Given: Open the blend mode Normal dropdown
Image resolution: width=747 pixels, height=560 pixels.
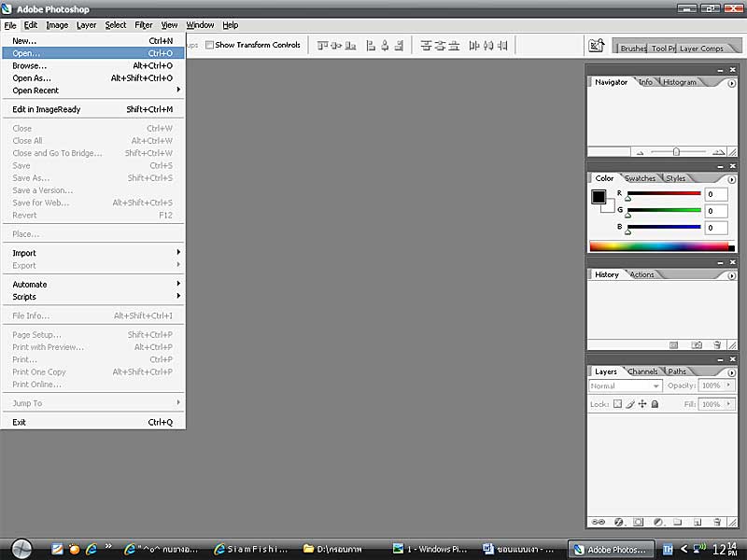Looking at the screenshot, I should [x=625, y=385].
